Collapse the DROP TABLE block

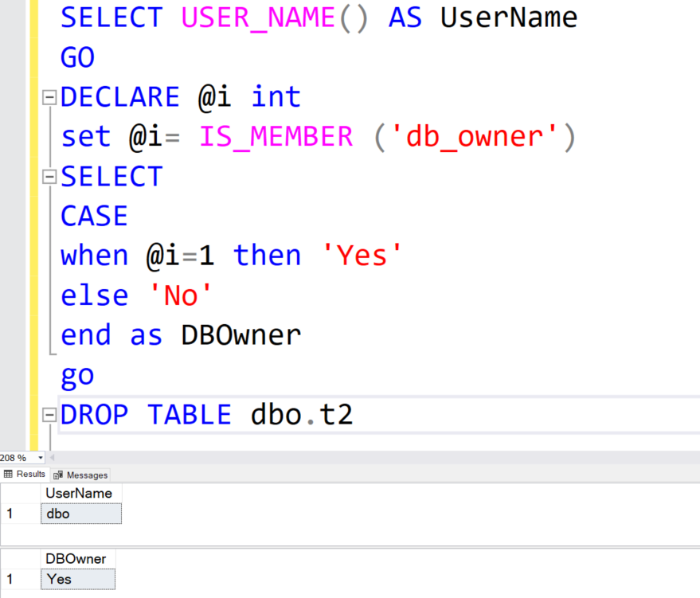point(49,415)
